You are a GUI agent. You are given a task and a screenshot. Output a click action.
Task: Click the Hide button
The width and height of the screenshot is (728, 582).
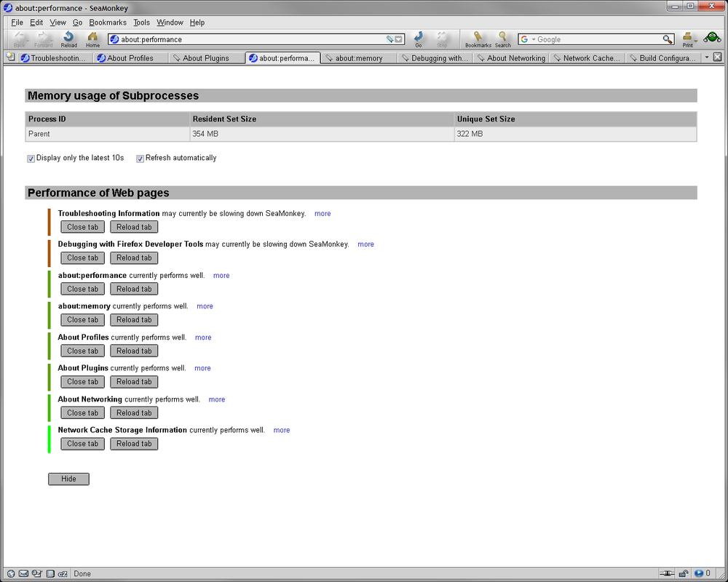(x=68, y=479)
